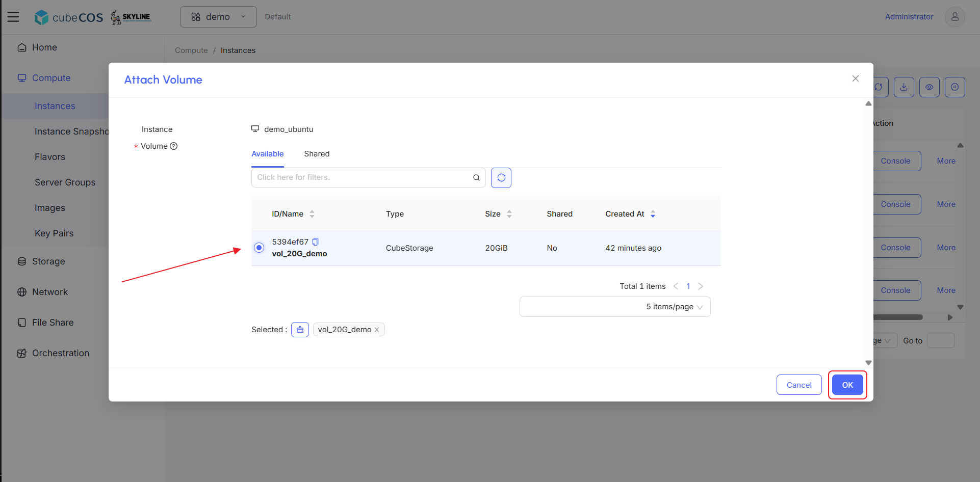Select the Available tab
The height and width of the screenshot is (482, 980).
click(267, 154)
